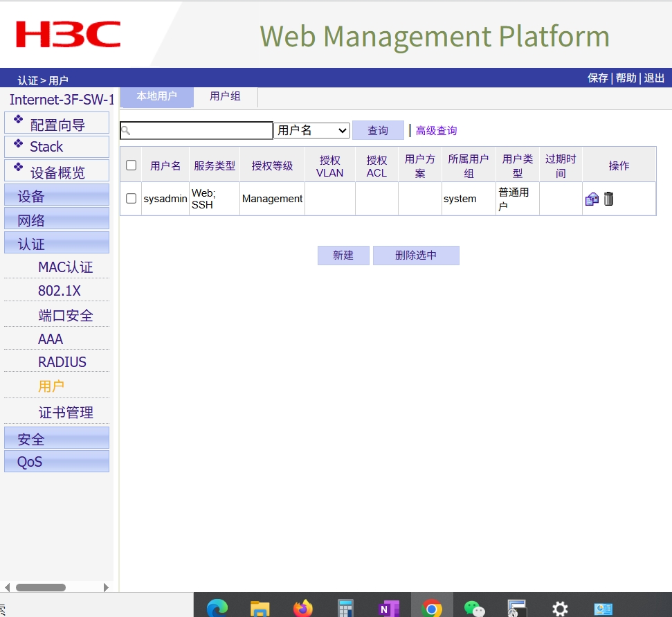Launch OneNote from the taskbar
This screenshot has width=672, height=617.
[x=389, y=608]
